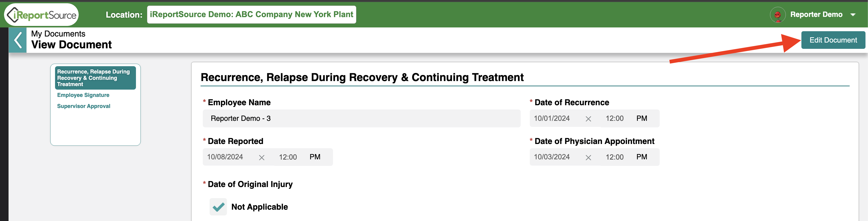Click the back chevron arrow icon

point(18,40)
